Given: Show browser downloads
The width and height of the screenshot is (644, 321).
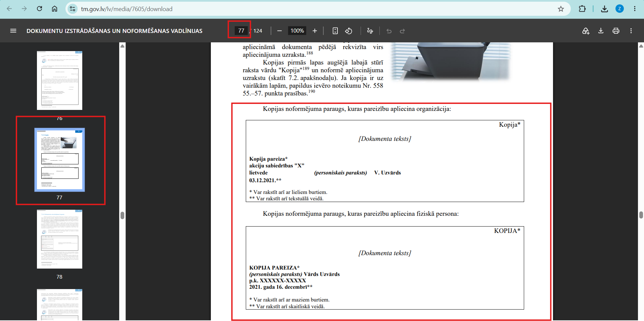Looking at the screenshot, I should [x=604, y=9].
